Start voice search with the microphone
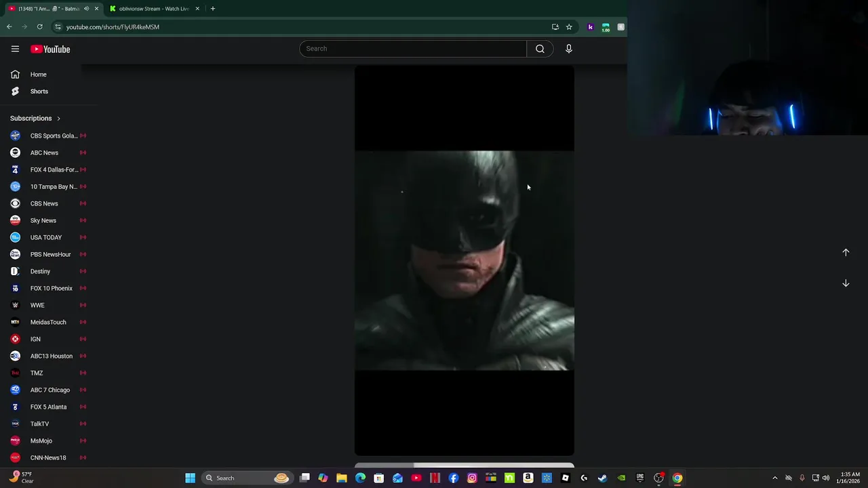This screenshot has height=488, width=868. [569, 49]
